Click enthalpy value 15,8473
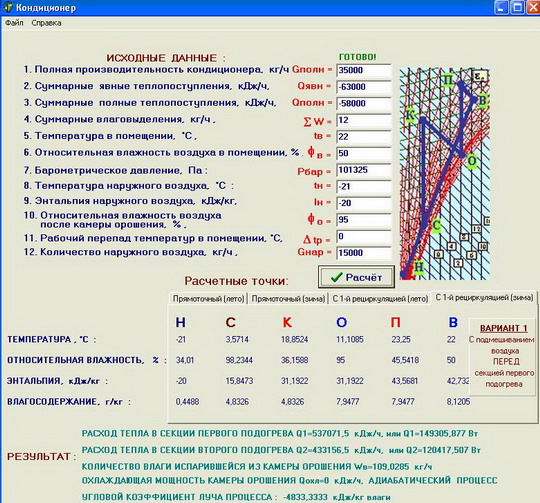The height and width of the screenshot is (503, 540). click(239, 381)
